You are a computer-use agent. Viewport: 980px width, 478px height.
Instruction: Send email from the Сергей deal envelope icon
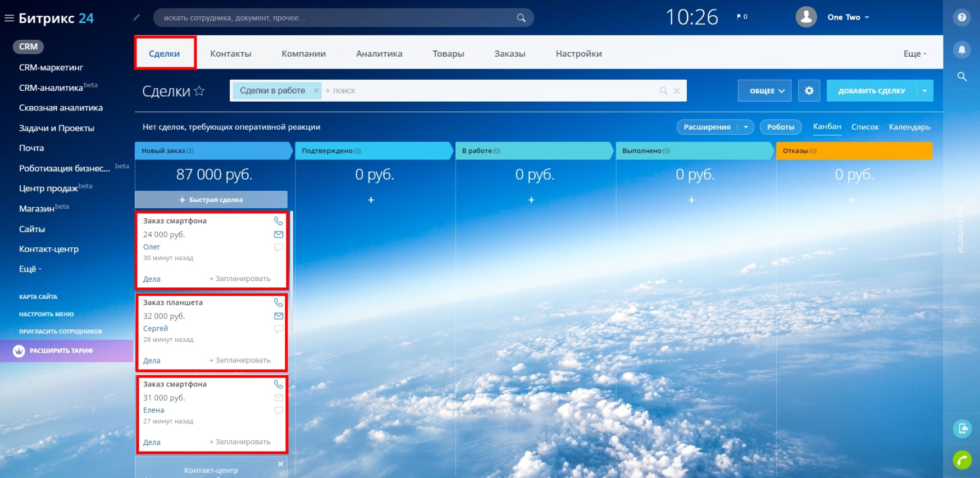(x=279, y=316)
